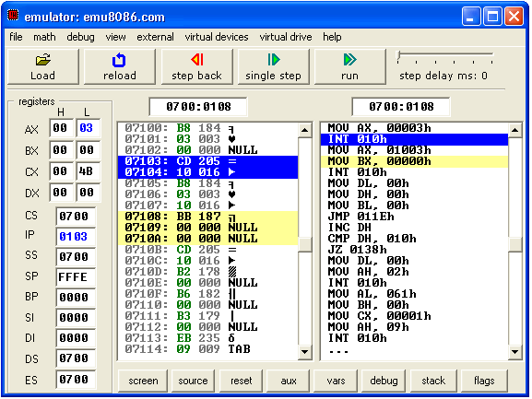Click the AX low byte field

[88, 128]
